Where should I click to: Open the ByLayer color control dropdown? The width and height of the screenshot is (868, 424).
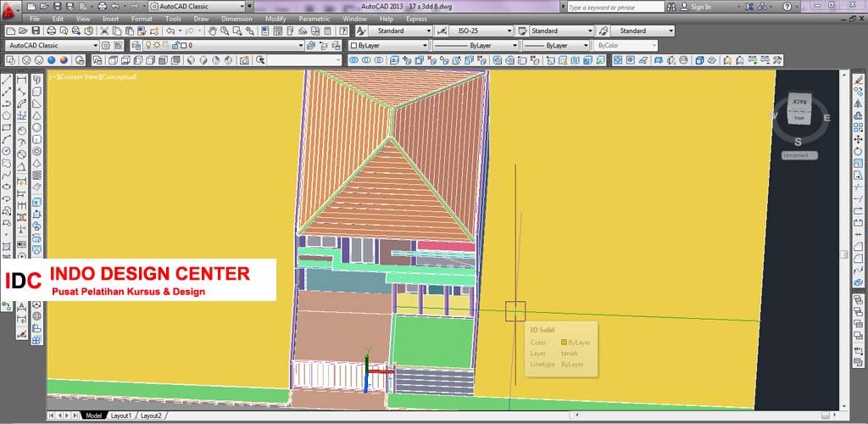[389, 46]
